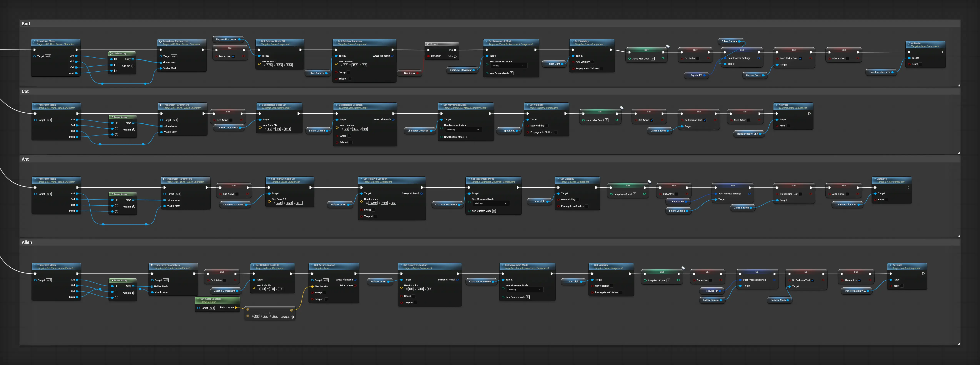
Task: Click the function icon on the Get Actor Location node
Action: point(198,299)
